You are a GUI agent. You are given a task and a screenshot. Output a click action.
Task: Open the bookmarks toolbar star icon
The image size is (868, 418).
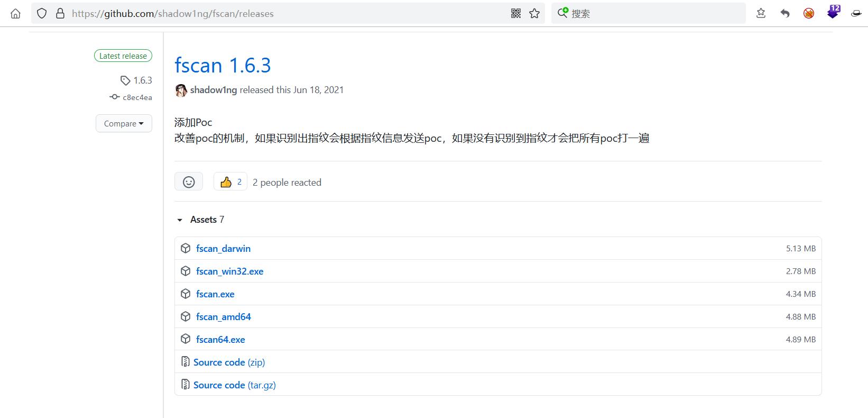pos(761,13)
